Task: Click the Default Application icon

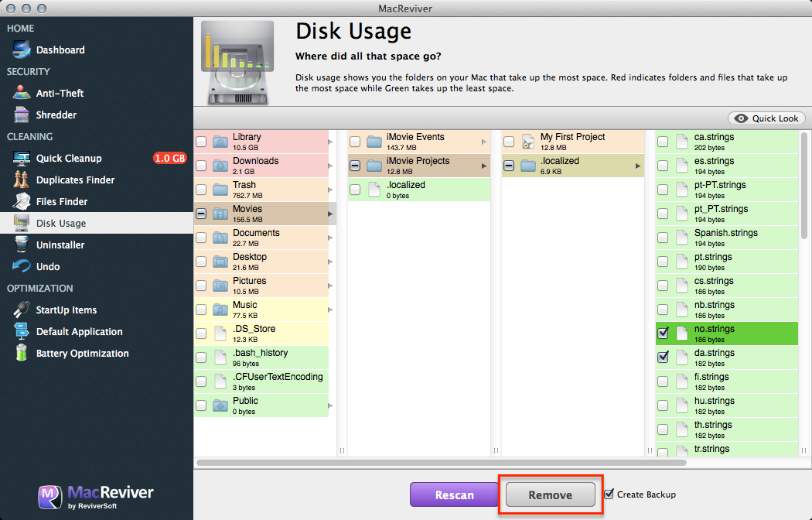Action: 22,331
